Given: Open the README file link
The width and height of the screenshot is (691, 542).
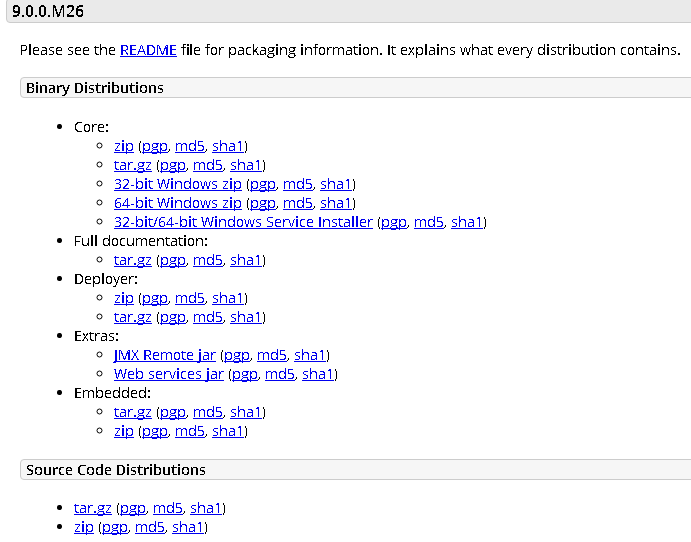Looking at the screenshot, I should (x=148, y=50).
